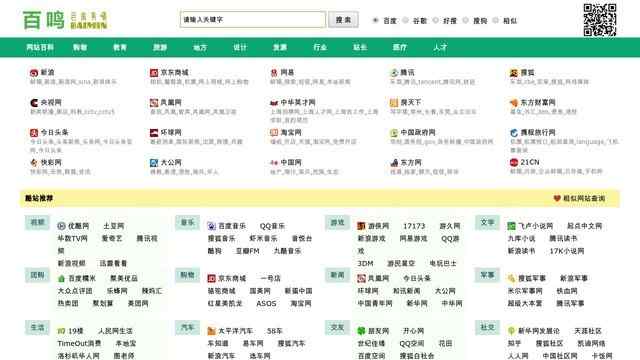Open the 土豆网 link

pyautogui.click(x=113, y=226)
